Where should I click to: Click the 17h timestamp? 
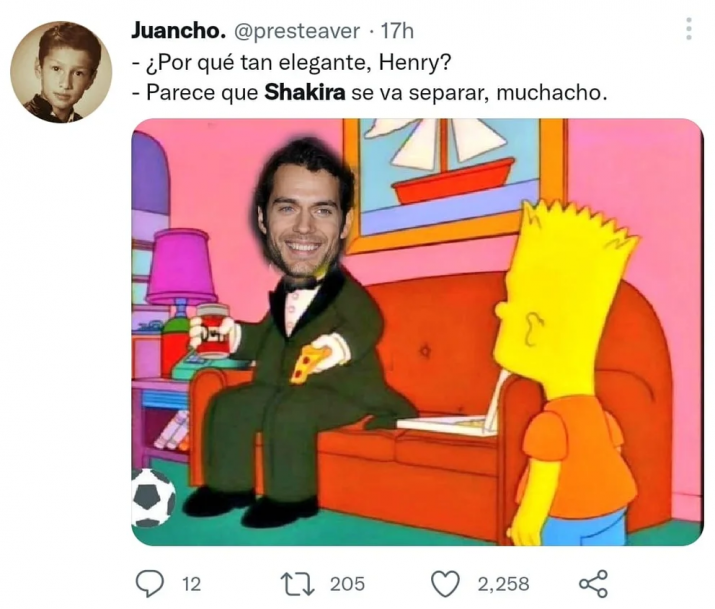(x=397, y=31)
